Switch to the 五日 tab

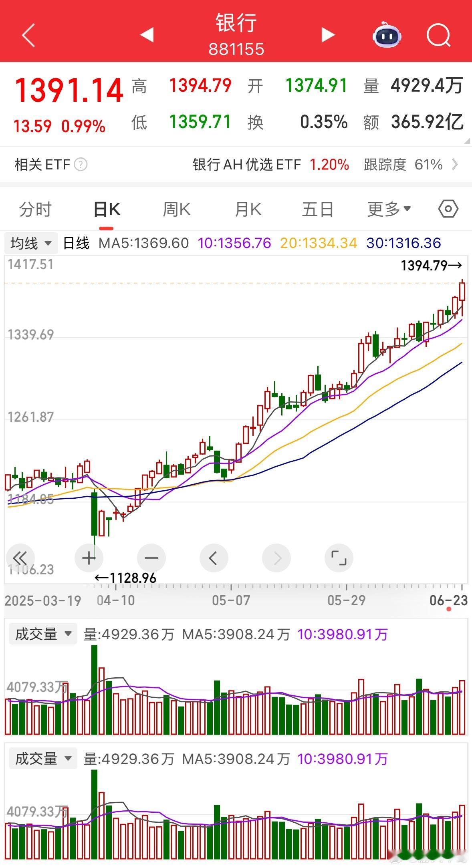[318, 209]
